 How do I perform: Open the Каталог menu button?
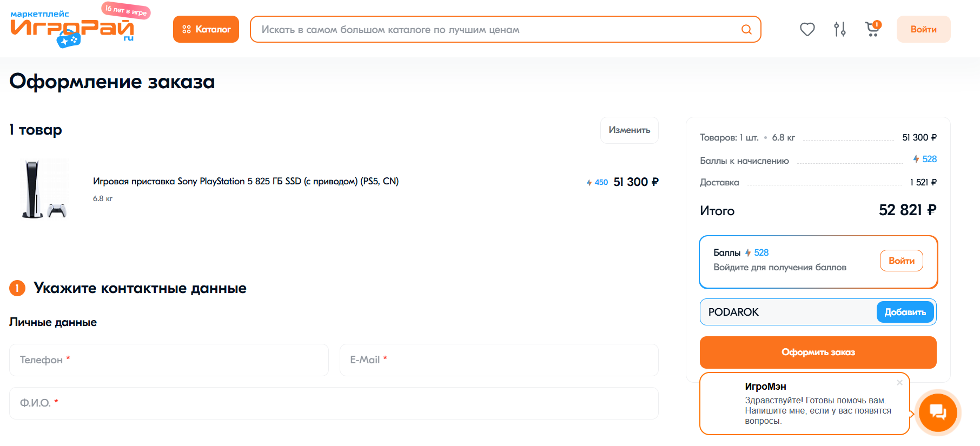[x=206, y=29]
